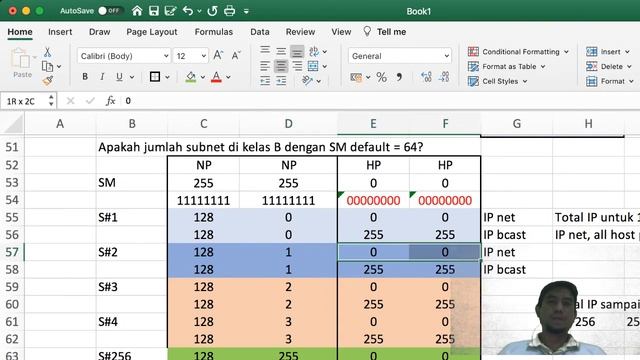Switch to the Insert tab

click(60, 32)
